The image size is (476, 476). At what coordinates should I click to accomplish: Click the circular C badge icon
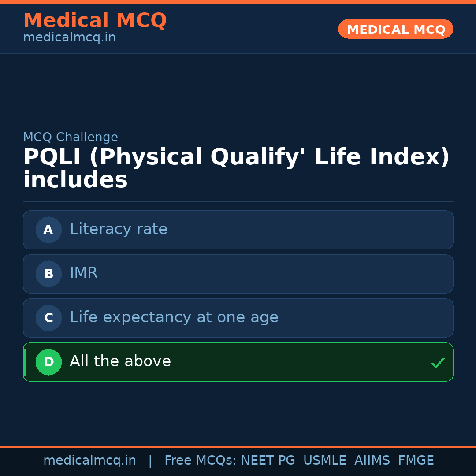point(48,318)
